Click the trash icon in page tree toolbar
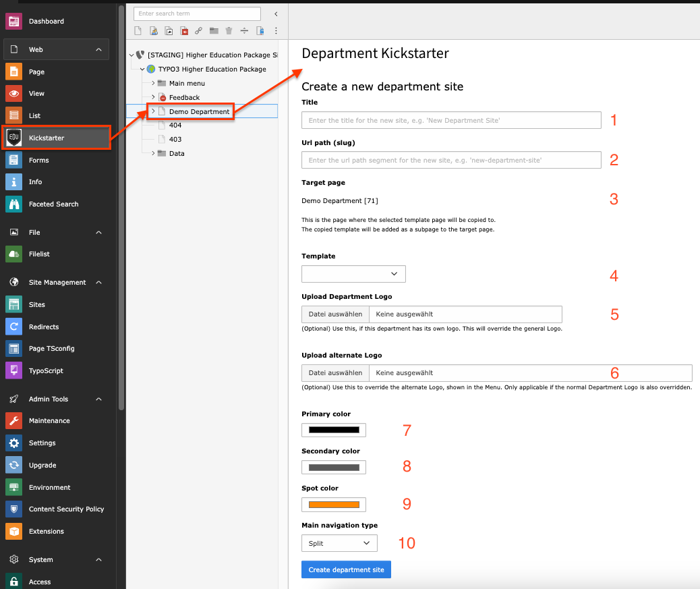The height and width of the screenshot is (589, 700). pos(229,31)
